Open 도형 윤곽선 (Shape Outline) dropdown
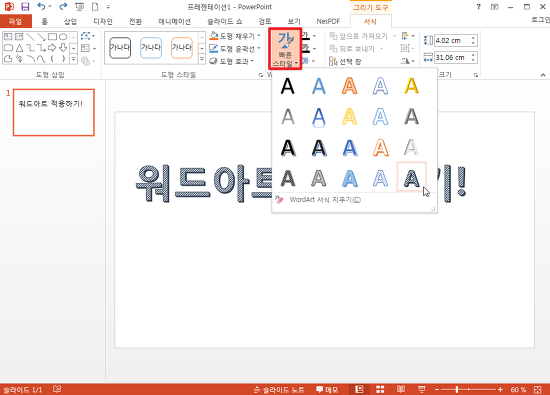550x395 pixels. (x=235, y=48)
